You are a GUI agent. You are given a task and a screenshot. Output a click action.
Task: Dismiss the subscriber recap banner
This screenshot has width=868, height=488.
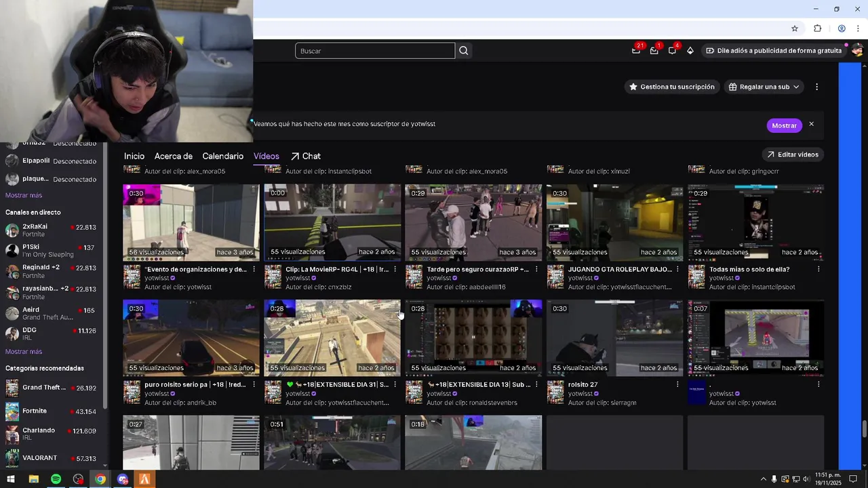(x=811, y=125)
